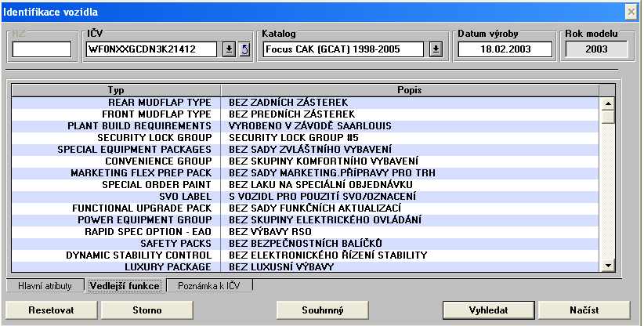
Task: Sort by the Typ column header
Action: [x=116, y=90]
